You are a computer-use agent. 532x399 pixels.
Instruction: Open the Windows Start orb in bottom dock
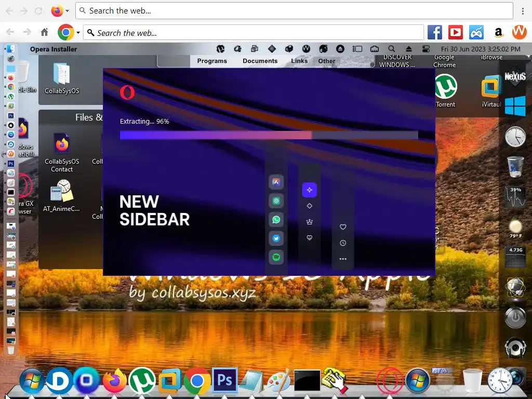32,381
